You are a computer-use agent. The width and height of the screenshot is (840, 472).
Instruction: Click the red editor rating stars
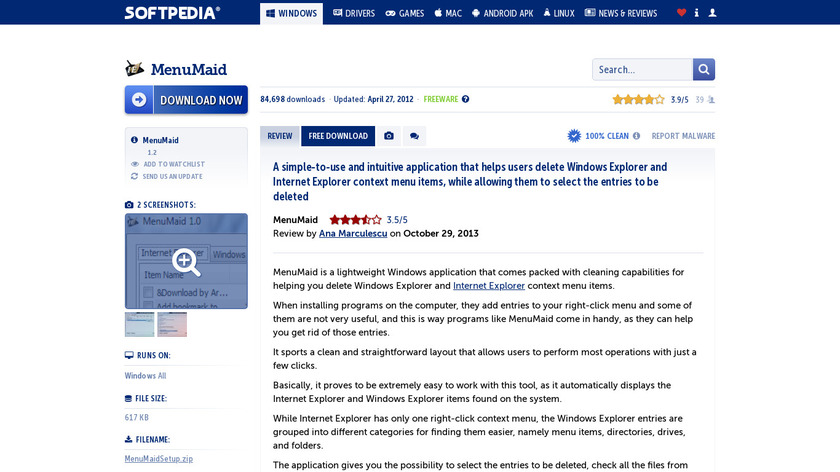point(355,220)
